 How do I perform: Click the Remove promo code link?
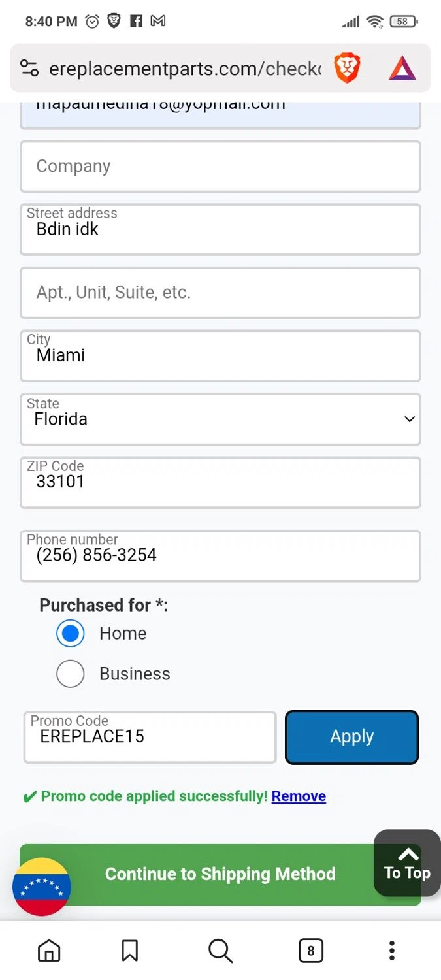coord(299,796)
